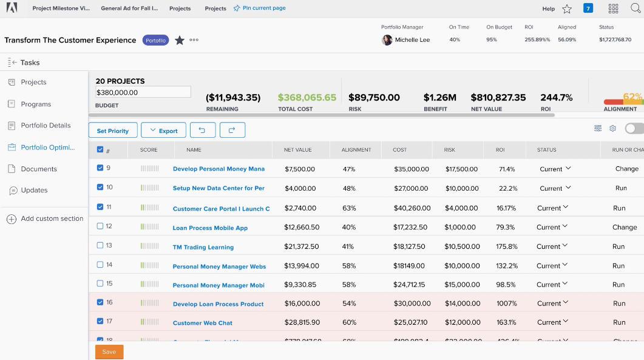Open the three-dot more options menu

(x=194, y=40)
